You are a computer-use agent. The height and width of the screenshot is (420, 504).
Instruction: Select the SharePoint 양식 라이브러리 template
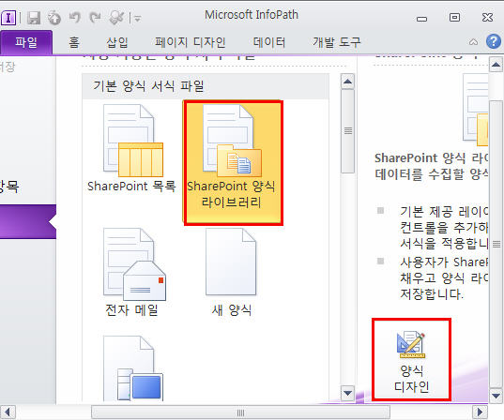point(232,162)
